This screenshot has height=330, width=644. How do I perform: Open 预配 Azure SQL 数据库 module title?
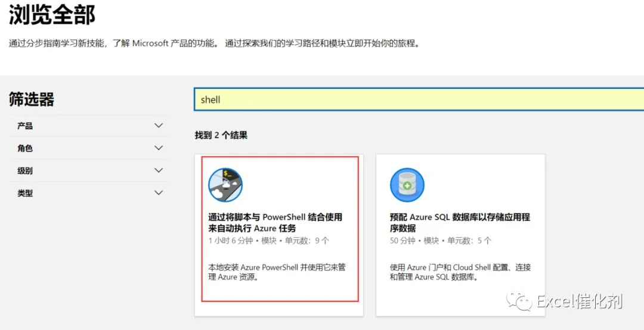coord(460,222)
